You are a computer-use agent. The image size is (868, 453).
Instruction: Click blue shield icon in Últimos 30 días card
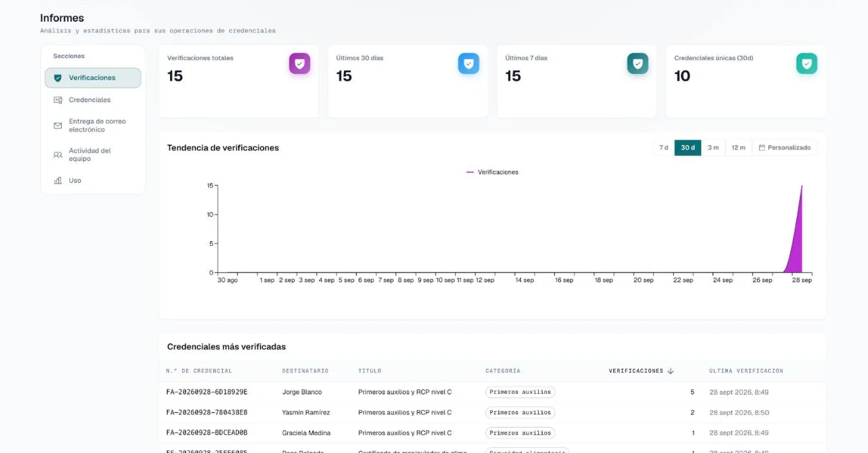point(469,64)
